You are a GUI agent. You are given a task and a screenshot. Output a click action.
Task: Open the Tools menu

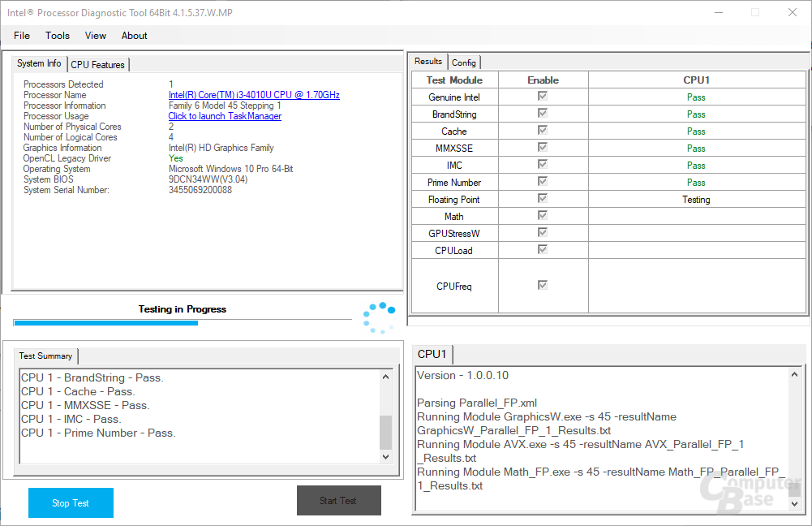click(x=57, y=35)
